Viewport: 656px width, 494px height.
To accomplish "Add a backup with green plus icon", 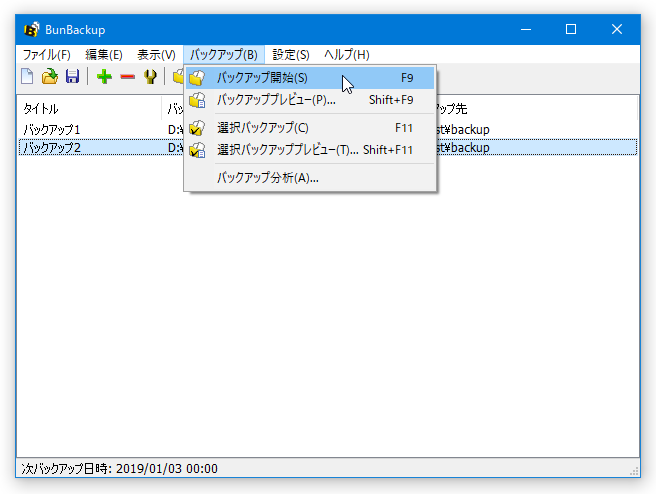I will (104, 77).
